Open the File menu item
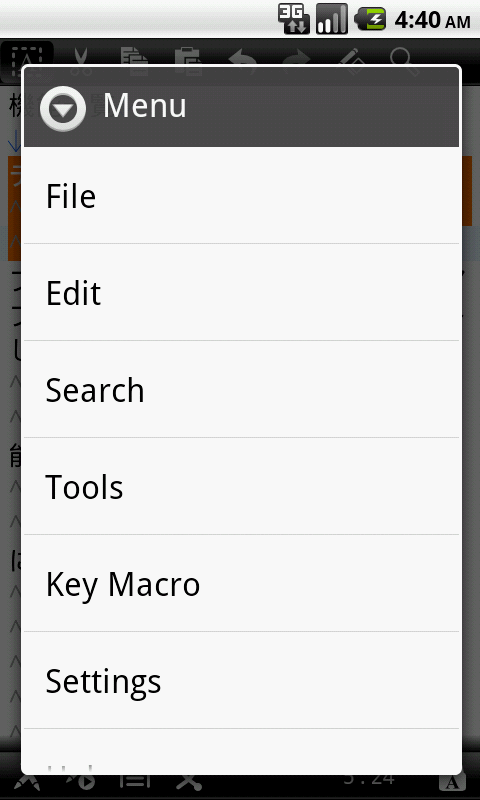Viewport: 480px width, 800px height. [241, 196]
